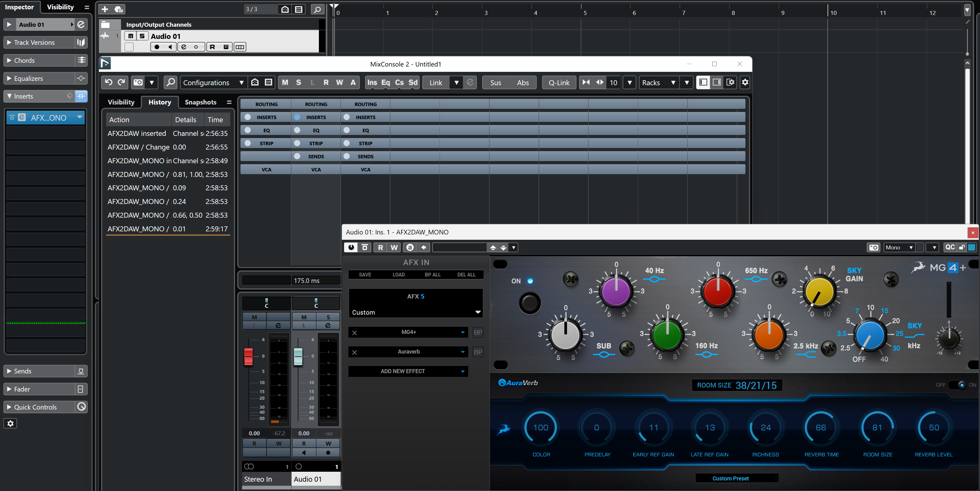Click the plugin bypass power button
Screen dimensions: 980x491
pyautogui.click(x=351, y=248)
